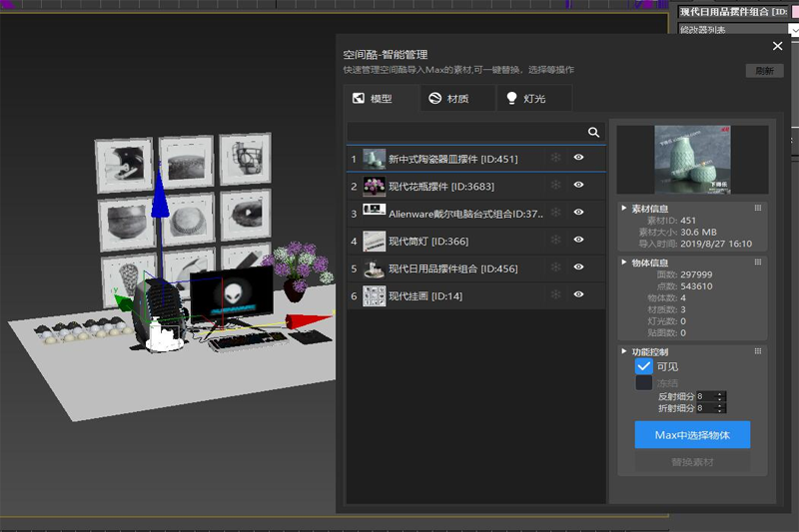Screen dimensions: 799x532
Task: Click freeze snowflake icon for 现代花瓶摆件
Action: point(556,186)
